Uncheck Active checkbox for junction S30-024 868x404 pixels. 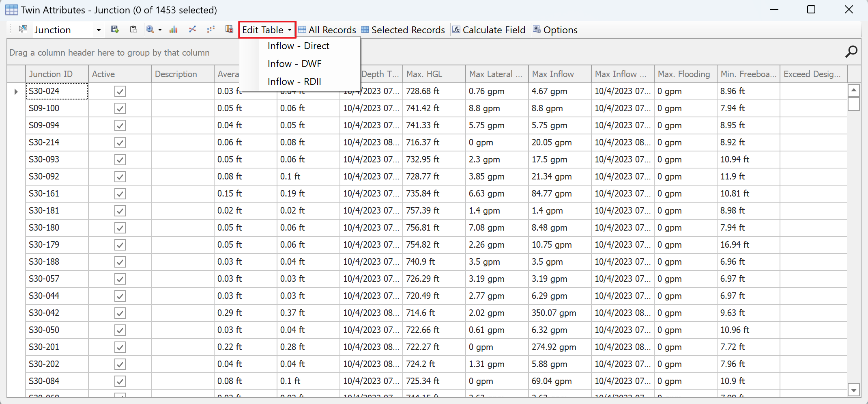pyautogui.click(x=120, y=91)
